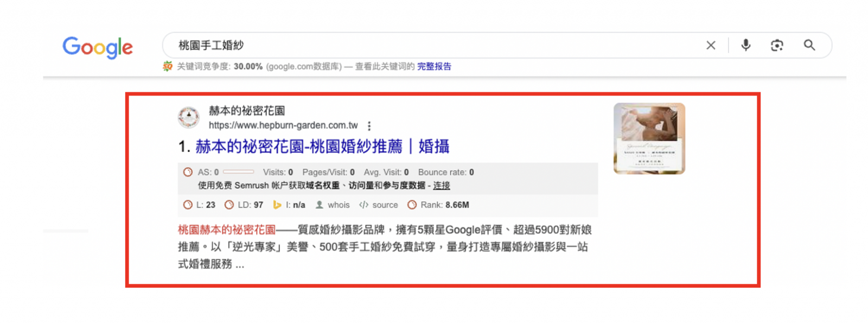The height and width of the screenshot is (324, 868).
Task: Open the 赫本的祕密花園-桃園婚紗推薦 result title
Action: [322, 147]
